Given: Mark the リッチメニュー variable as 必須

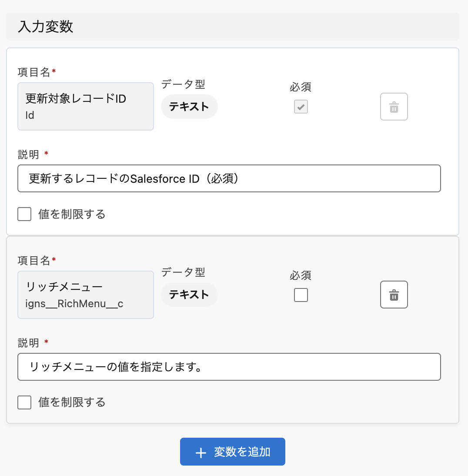Looking at the screenshot, I should (x=301, y=295).
